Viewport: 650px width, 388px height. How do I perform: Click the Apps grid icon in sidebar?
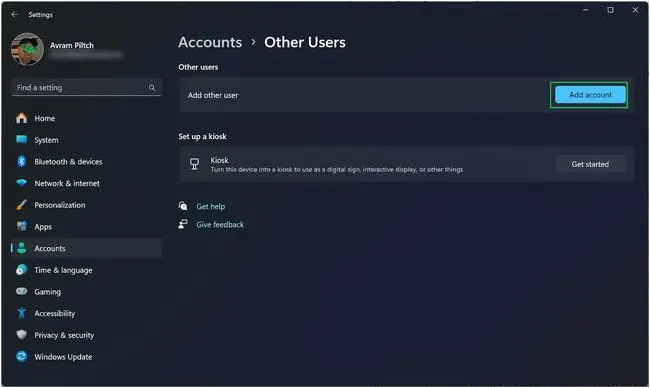(x=22, y=226)
